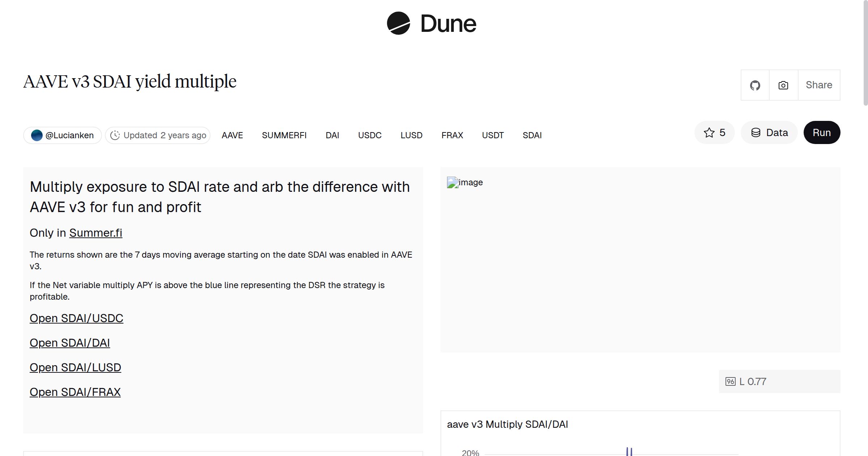868x456 pixels.
Task: Open SDAI/USDC link
Action: pos(76,318)
